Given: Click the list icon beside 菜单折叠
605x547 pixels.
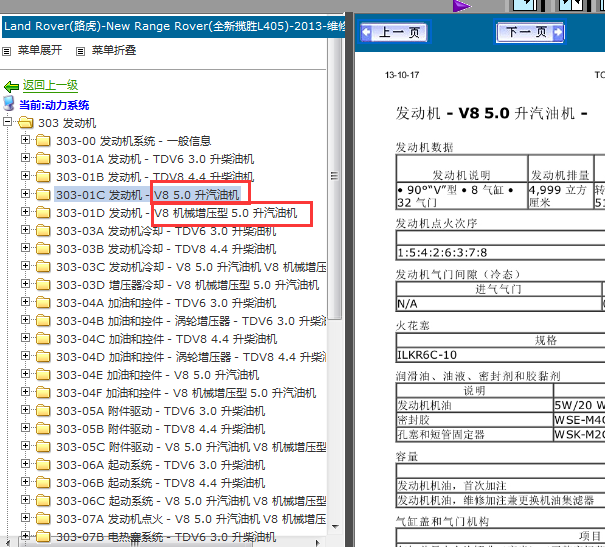Looking at the screenshot, I should (80, 51).
